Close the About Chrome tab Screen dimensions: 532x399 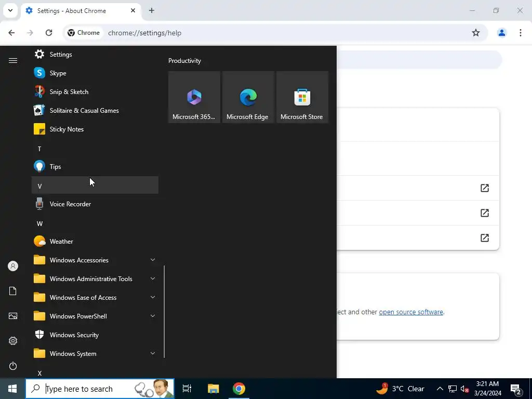133,10
